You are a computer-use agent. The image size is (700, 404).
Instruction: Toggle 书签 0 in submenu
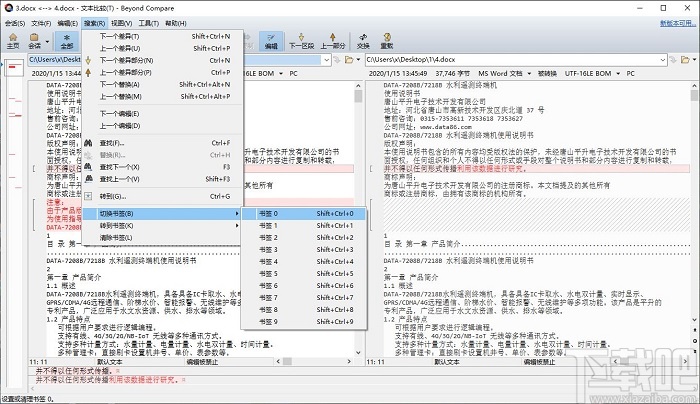pyautogui.click(x=304, y=214)
